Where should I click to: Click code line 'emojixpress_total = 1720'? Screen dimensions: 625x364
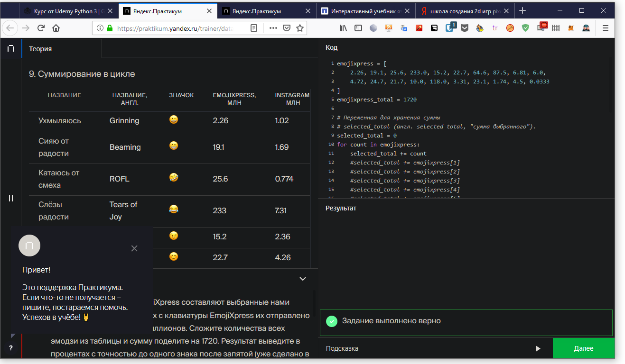click(x=377, y=100)
